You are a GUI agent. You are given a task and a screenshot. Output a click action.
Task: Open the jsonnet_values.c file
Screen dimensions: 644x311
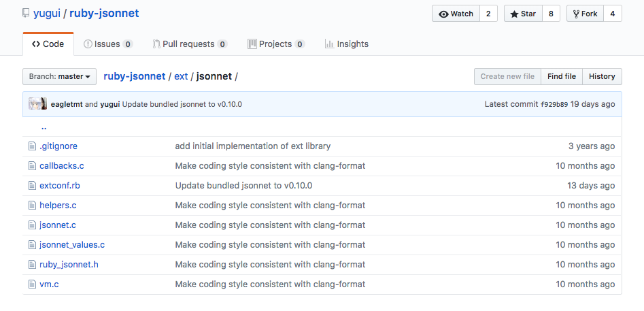click(72, 245)
